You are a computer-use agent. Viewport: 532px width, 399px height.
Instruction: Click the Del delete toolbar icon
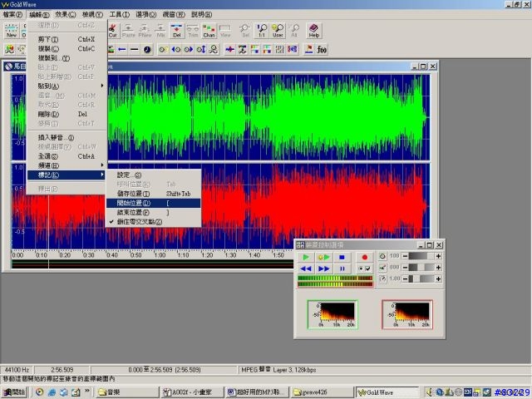[x=177, y=31]
